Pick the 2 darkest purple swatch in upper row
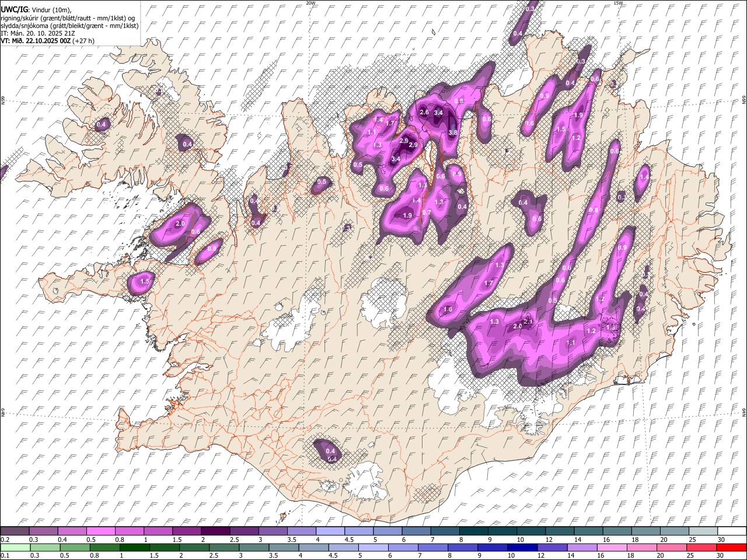This screenshot has height=560, width=747. 215,531
